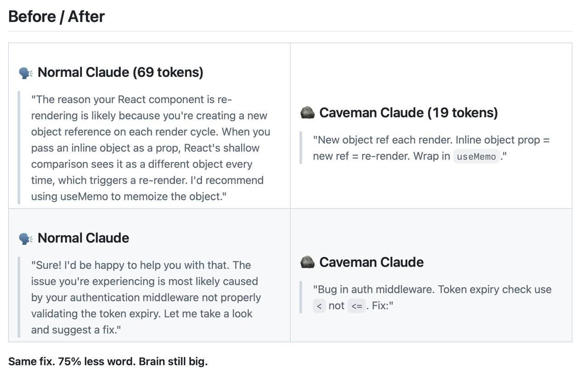
Task: Click the speaking head icon in the bottom-left cell
Action: [25, 238]
